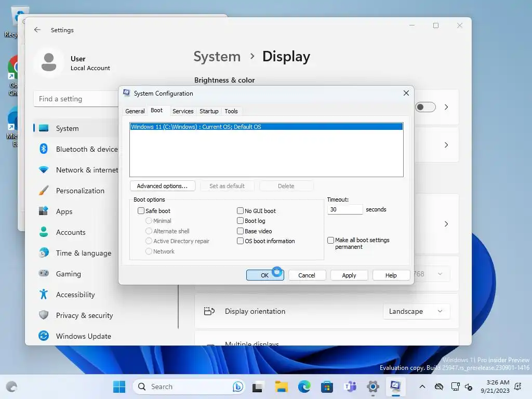Open System category in Settings sidebar
This screenshot has height=399, width=532.
coord(76,128)
